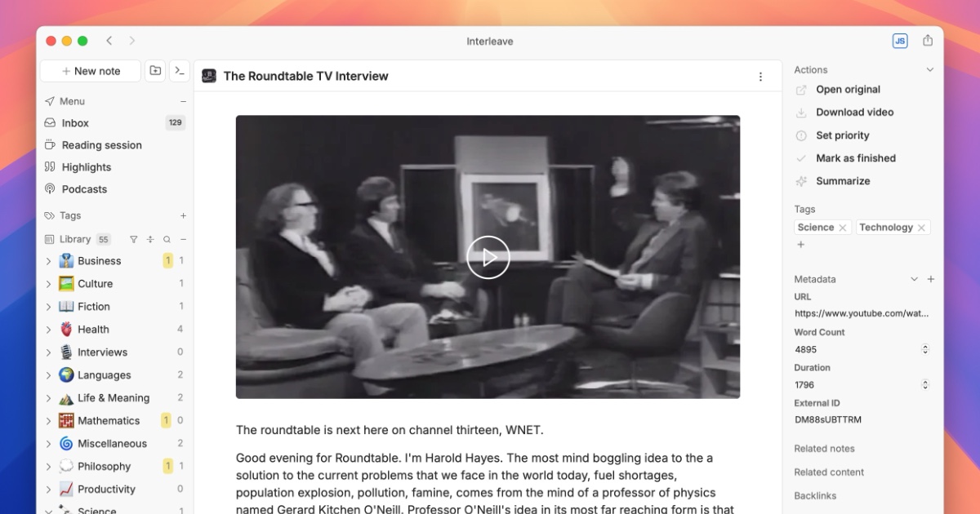Click the New note button
The width and height of the screenshot is (980, 514).
(91, 71)
